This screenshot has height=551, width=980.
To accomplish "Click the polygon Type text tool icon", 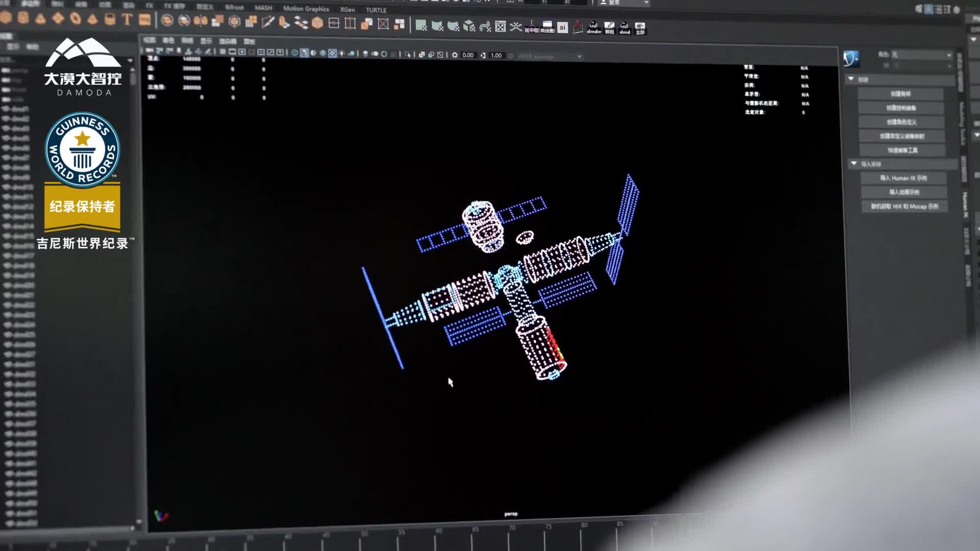I will coord(127,20).
